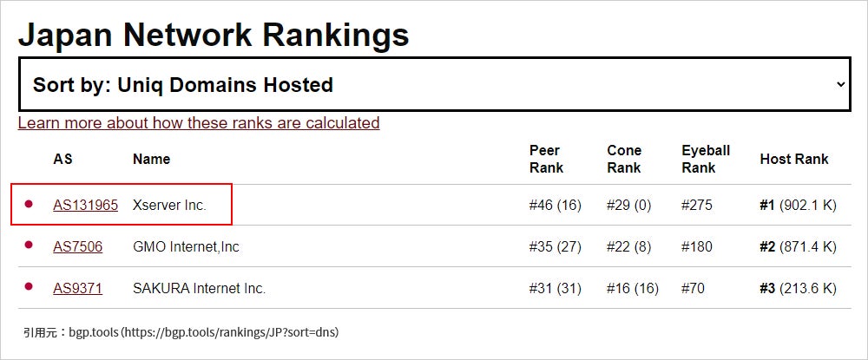Open the Sort by dropdown
Viewport: 868px width, 360px height.
(434, 85)
